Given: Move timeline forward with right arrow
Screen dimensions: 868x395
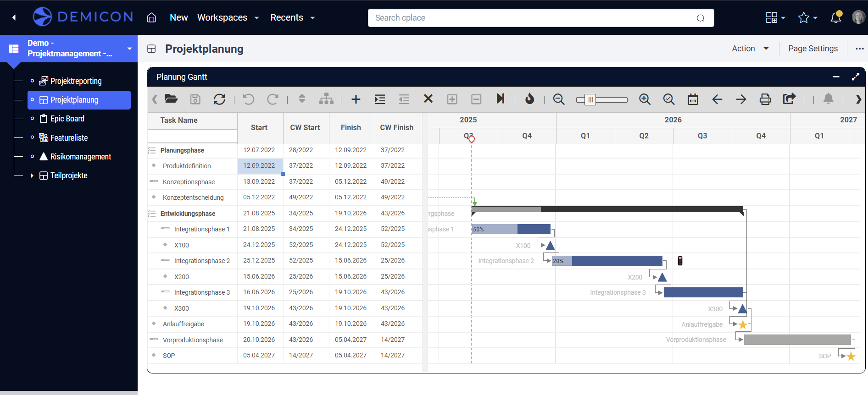Looking at the screenshot, I should point(741,99).
